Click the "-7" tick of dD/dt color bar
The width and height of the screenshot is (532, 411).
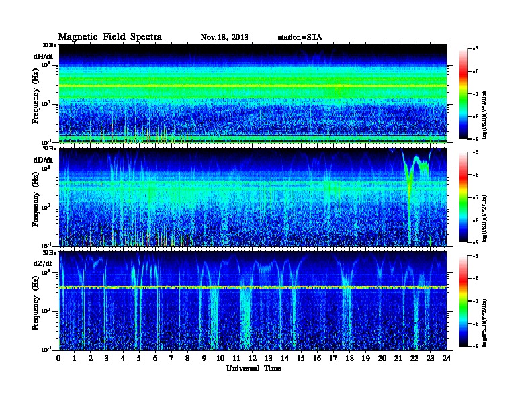(475, 197)
